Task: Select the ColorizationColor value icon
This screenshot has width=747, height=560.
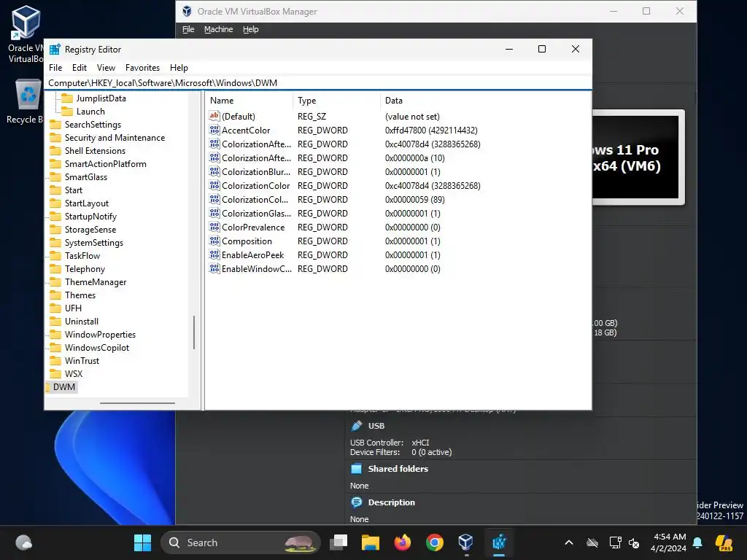Action: [x=214, y=186]
